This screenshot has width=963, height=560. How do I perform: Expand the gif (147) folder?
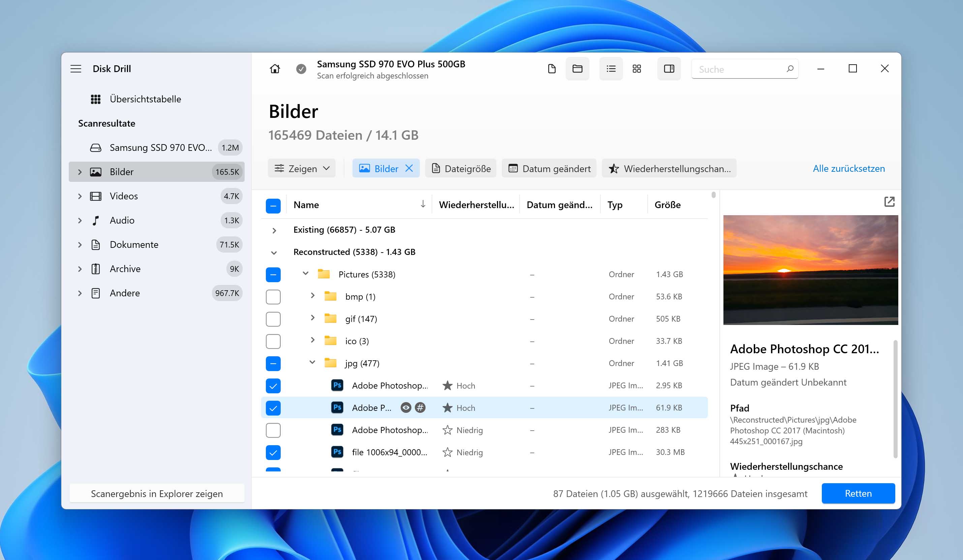coord(312,318)
